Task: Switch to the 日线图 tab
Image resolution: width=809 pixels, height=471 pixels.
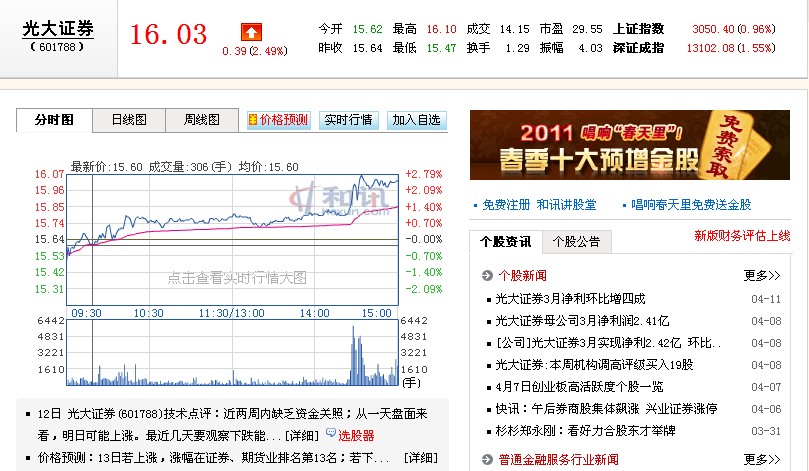Action: 129,120
